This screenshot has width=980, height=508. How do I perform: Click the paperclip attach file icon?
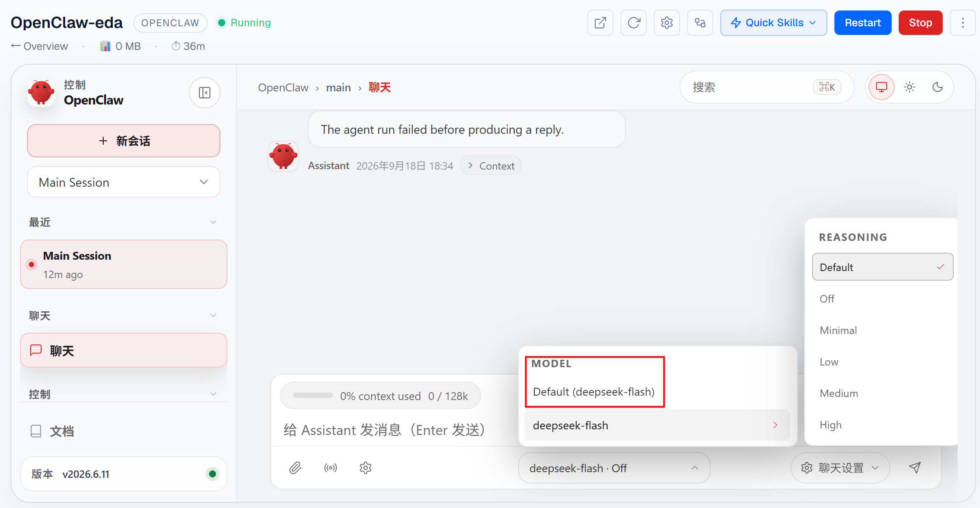(296, 468)
